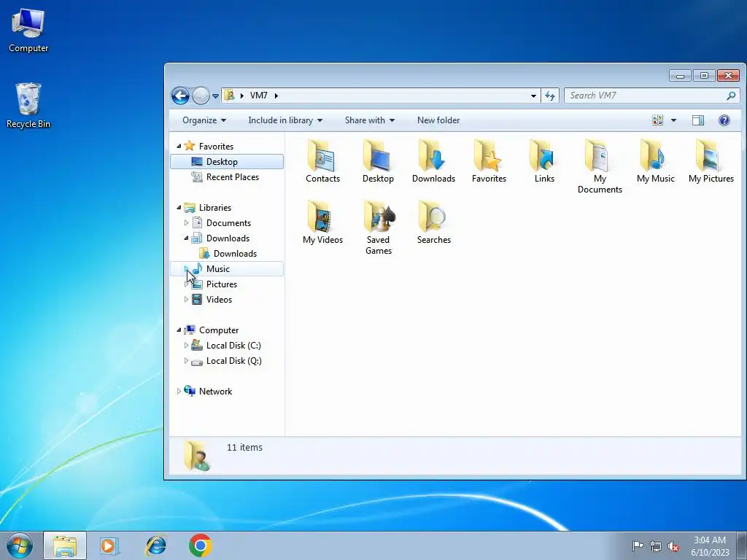747x560 pixels.
Task: Open address bar history dropdown arrow
Action: [533, 96]
